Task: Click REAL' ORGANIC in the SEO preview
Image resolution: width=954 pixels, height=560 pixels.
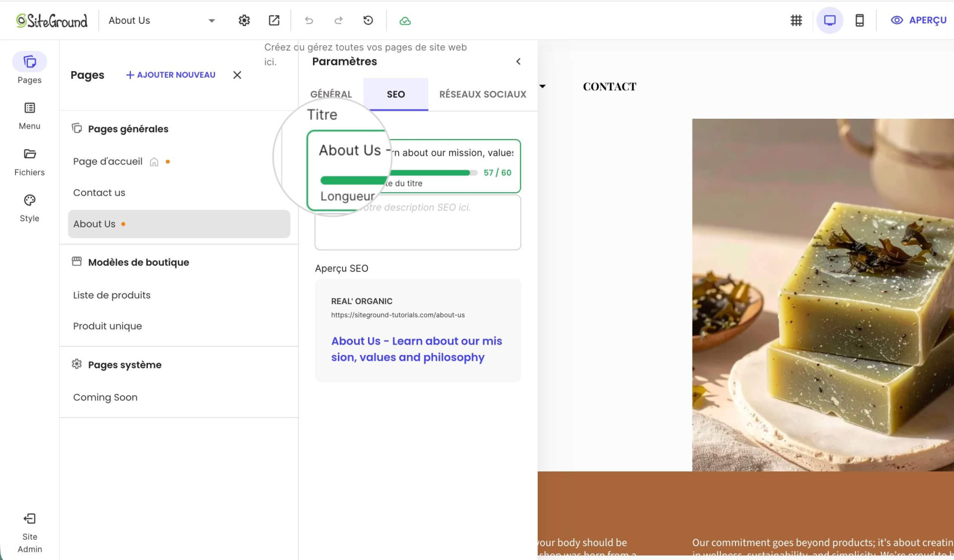Action: coord(362,301)
